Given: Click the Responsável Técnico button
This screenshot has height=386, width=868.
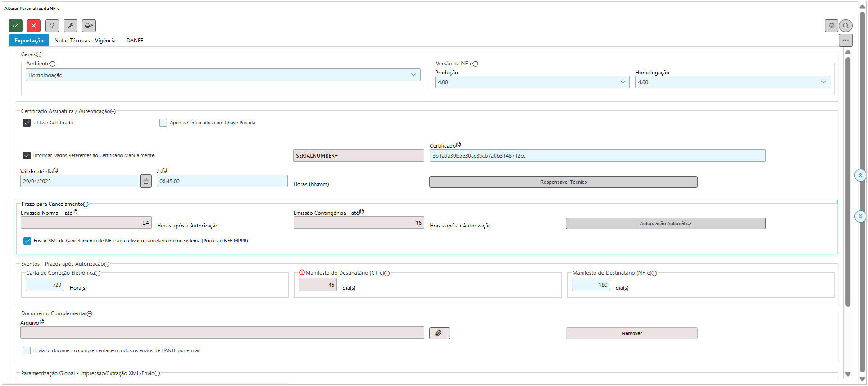Looking at the screenshot, I should 563,182.
